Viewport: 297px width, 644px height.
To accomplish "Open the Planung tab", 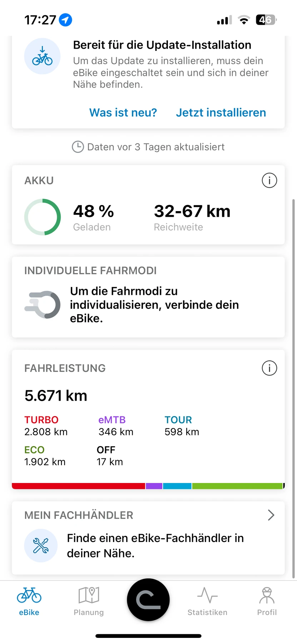I will [x=89, y=601].
